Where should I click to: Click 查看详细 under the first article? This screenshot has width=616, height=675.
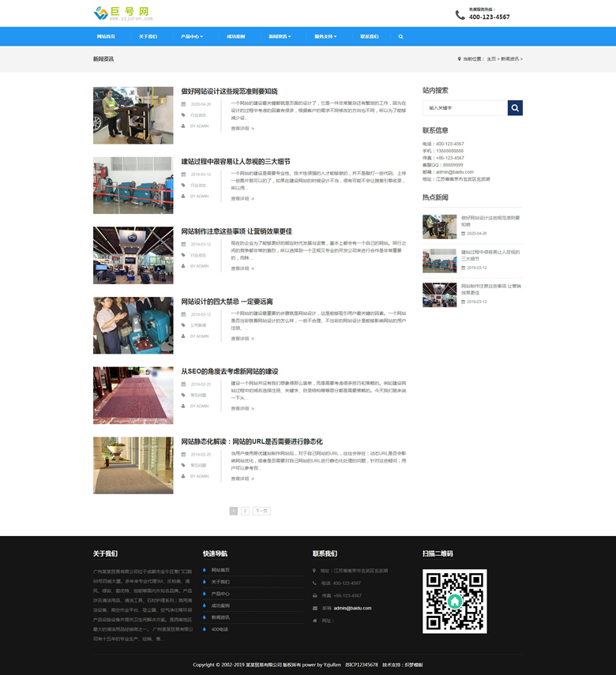pyautogui.click(x=240, y=128)
